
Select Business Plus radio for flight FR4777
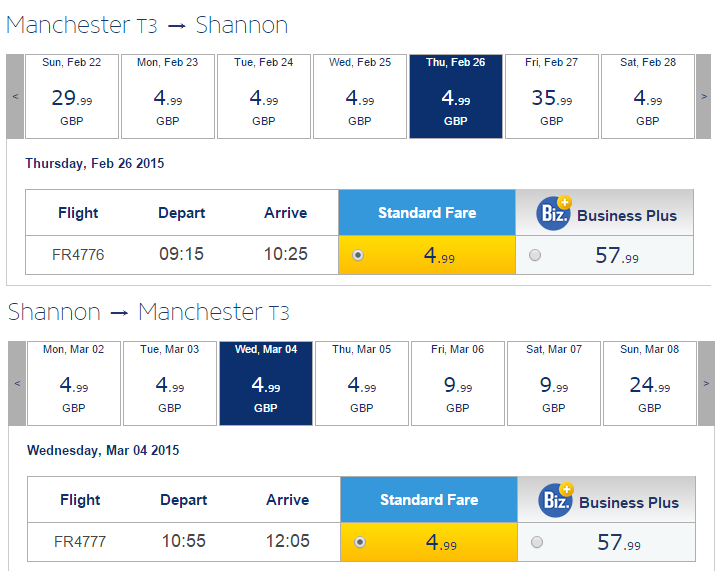click(537, 542)
